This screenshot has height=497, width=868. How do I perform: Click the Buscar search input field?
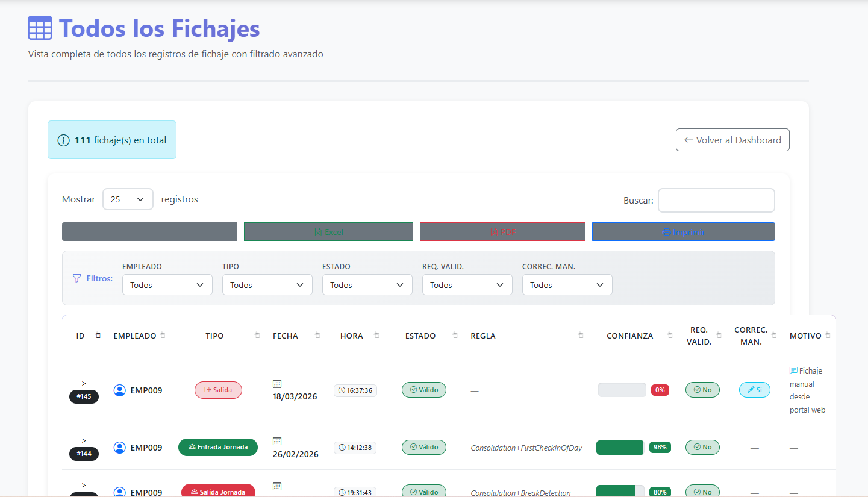716,201
